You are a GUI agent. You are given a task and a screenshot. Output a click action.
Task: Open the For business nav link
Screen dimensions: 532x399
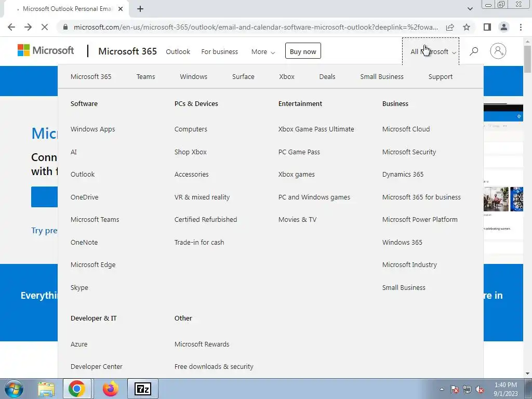220,51
